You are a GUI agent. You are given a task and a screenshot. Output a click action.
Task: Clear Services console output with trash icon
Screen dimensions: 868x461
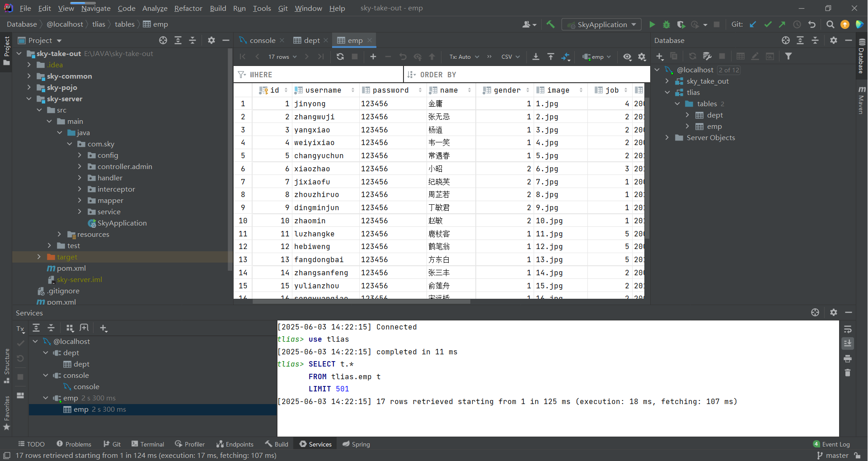click(x=848, y=373)
